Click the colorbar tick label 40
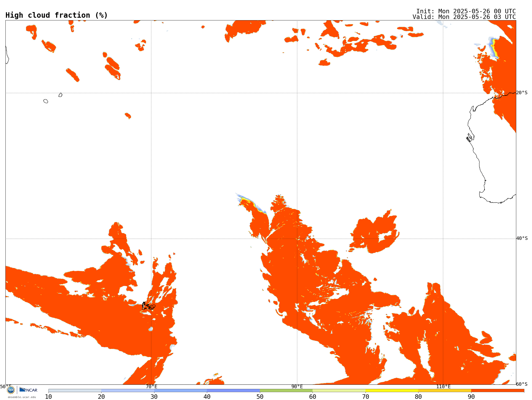The height and width of the screenshot is (400, 532). pos(207,397)
